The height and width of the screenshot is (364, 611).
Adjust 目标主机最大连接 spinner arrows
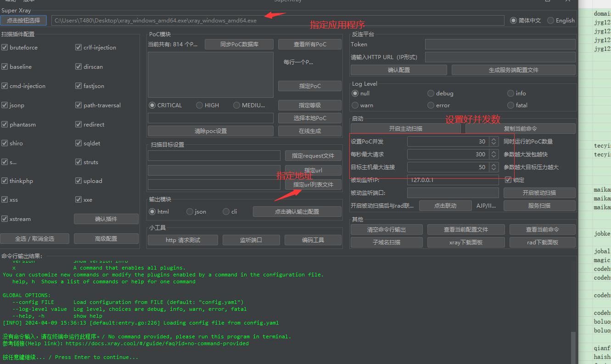pyautogui.click(x=494, y=167)
